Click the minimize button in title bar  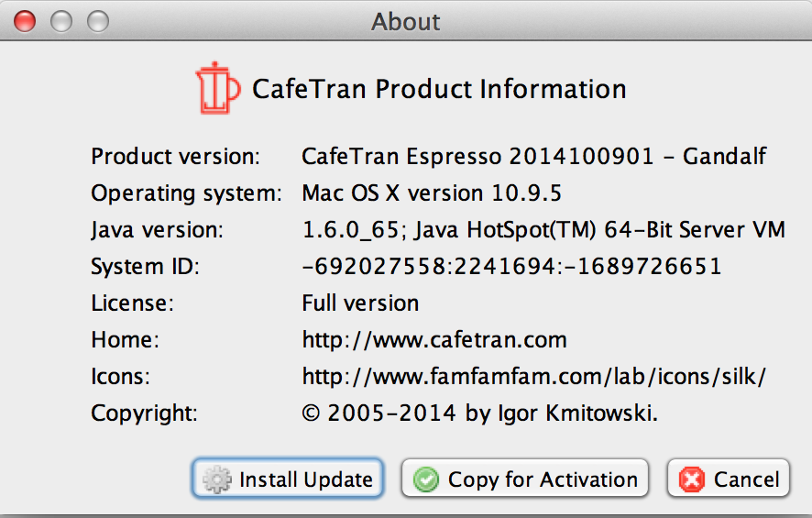[60, 20]
